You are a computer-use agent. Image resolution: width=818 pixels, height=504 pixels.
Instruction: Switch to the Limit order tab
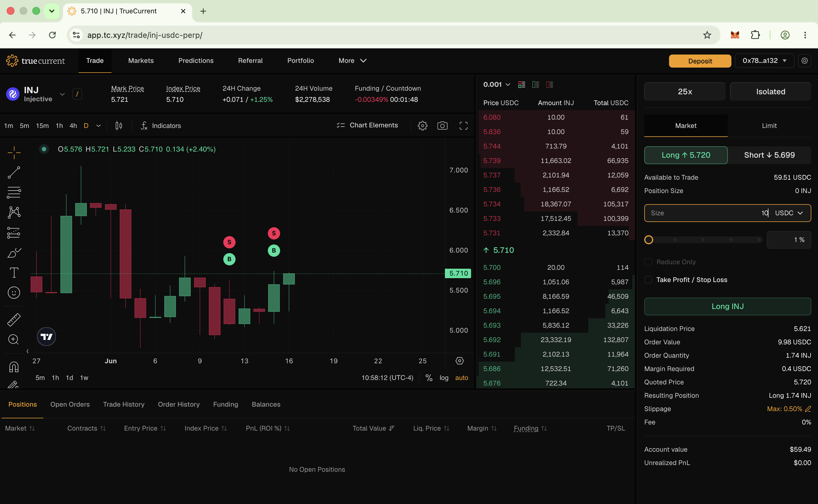(x=769, y=126)
